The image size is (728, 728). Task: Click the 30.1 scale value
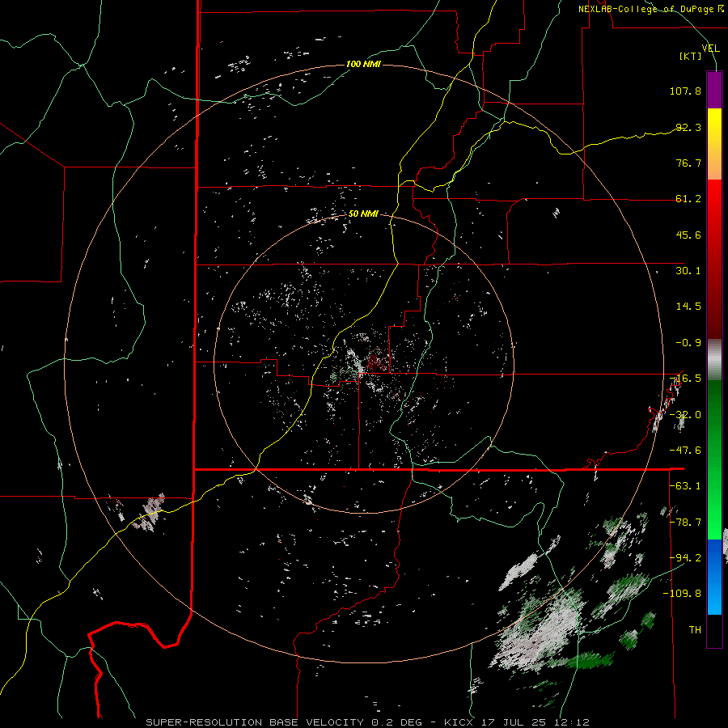coord(688,271)
